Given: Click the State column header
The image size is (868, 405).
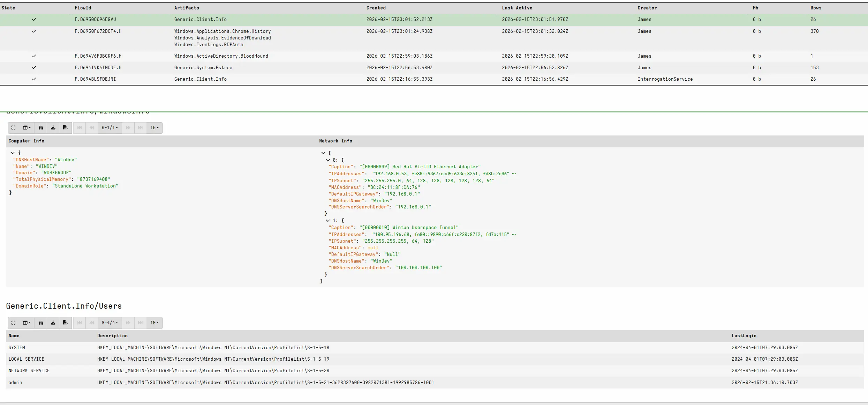Looking at the screenshot, I should point(8,8).
